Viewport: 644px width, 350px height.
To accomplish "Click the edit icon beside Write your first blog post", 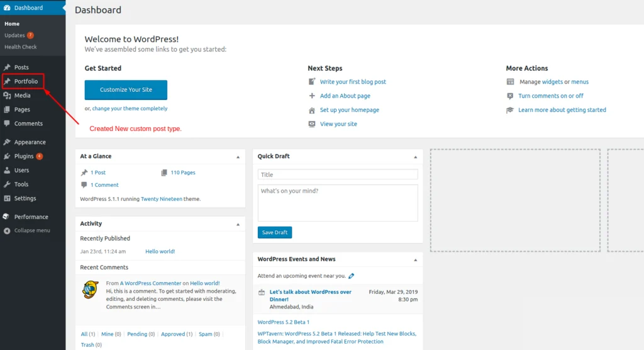I will click(x=312, y=81).
